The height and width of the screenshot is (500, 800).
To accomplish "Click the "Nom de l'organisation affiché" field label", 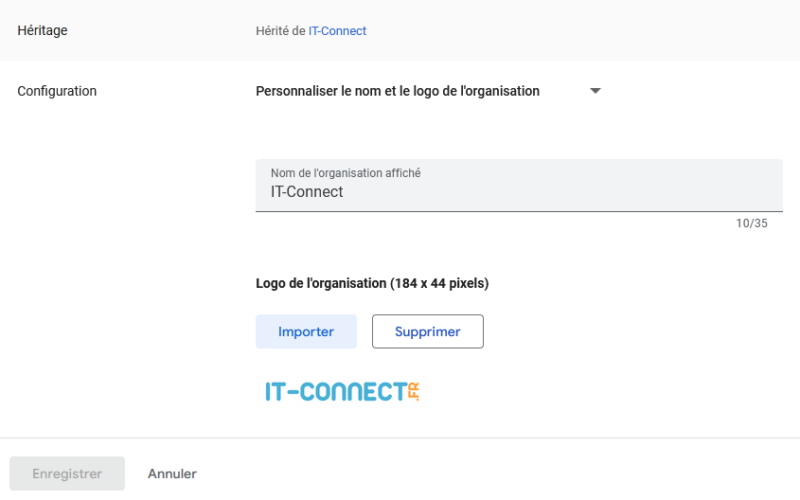I will [345, 173].
